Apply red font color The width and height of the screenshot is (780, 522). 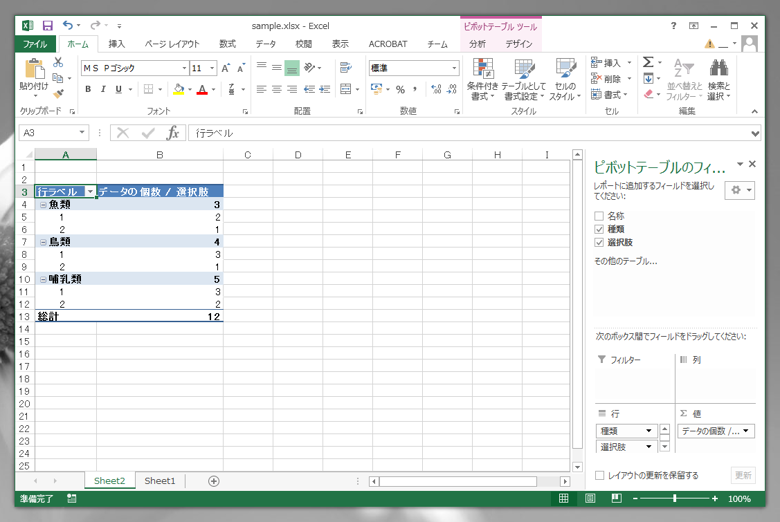pos(202,90)
